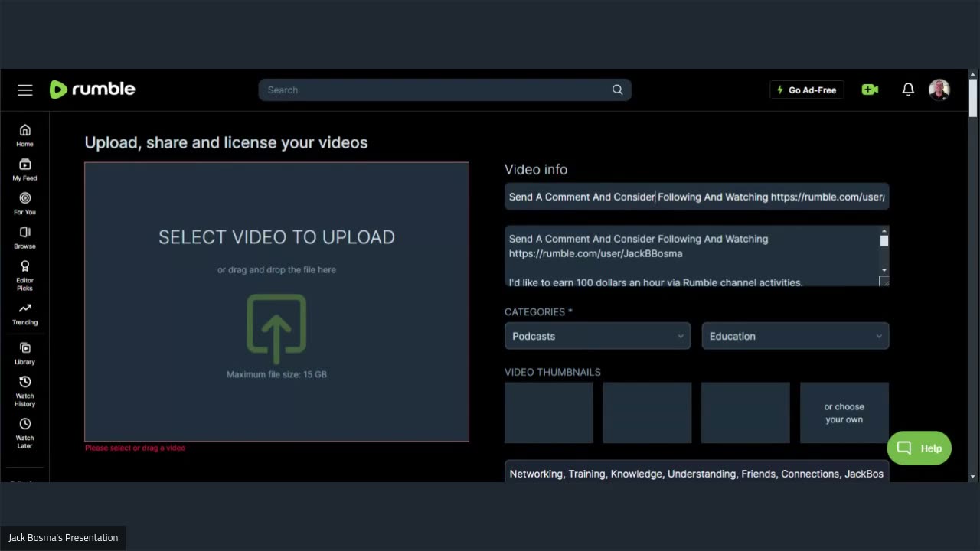The height and width of the screenshot is (551, 980).
Task: Open Watch History in sidebar
Action: pyautogui.click(x=24, y=391)
